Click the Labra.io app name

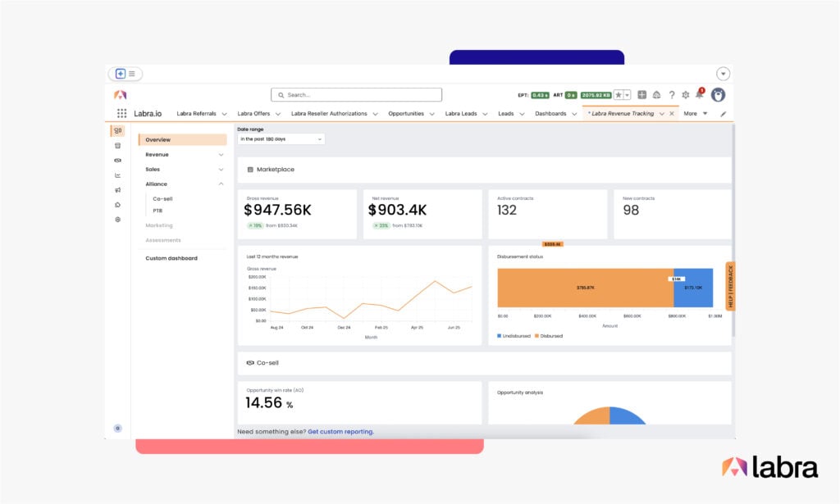tap(148, 113)
